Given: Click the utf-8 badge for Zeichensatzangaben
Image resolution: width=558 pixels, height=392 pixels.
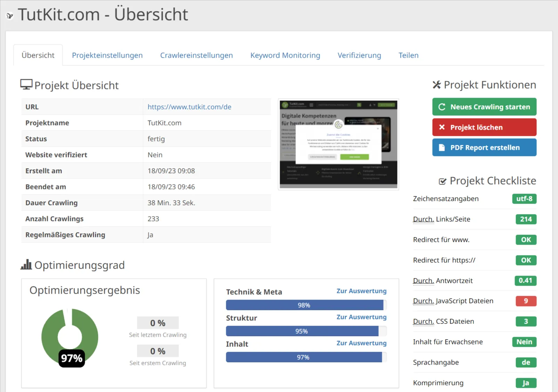Looking at the screenshot, I should (x=524, y=198).
